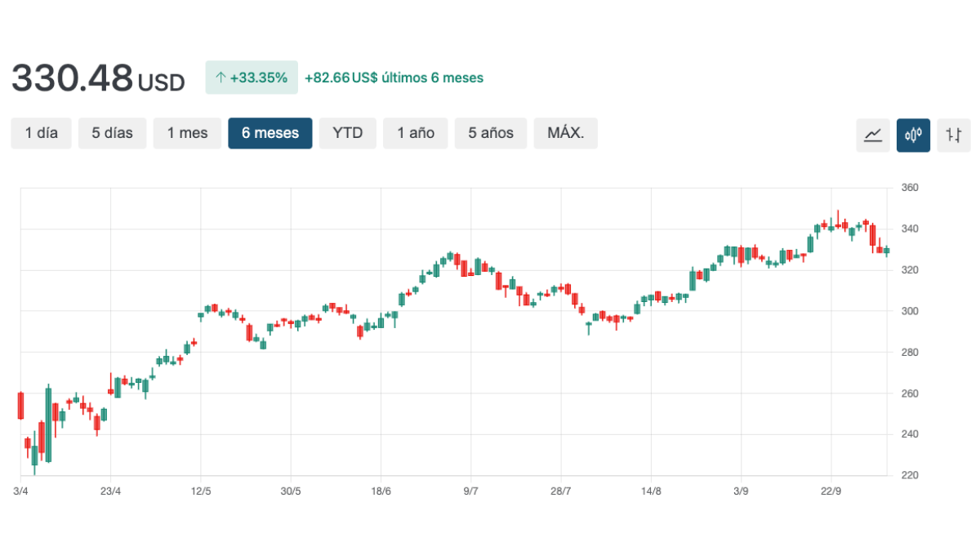This screenshot has height=551, width=980.
Task: View the 1 año range
Action: click(x=416, y=133)
